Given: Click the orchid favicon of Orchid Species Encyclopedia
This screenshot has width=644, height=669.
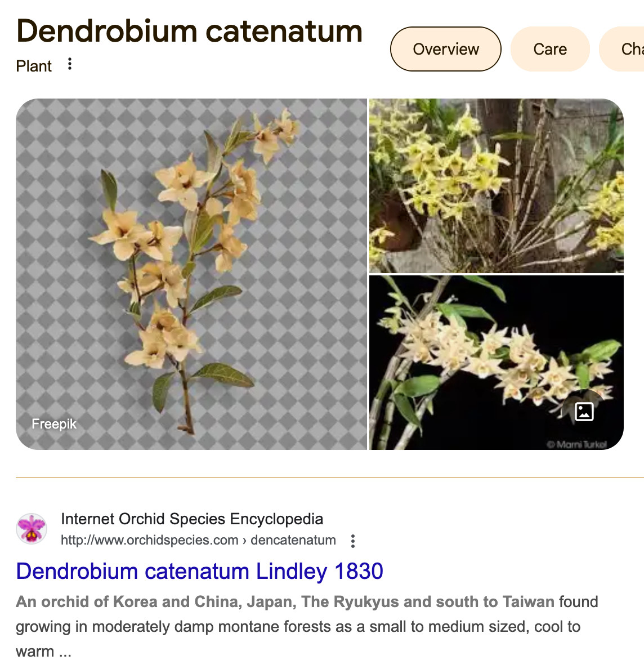Looking at the screenshot, I should 31,529.
